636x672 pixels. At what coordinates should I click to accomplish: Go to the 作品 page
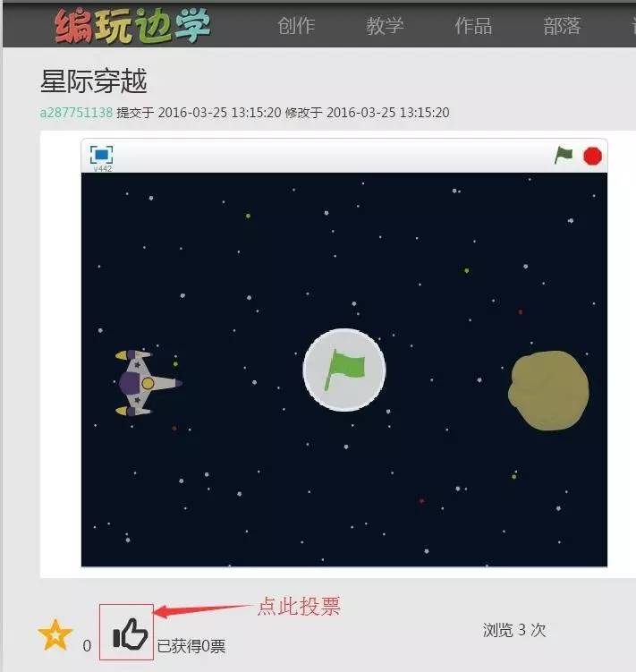coord(473,25)
